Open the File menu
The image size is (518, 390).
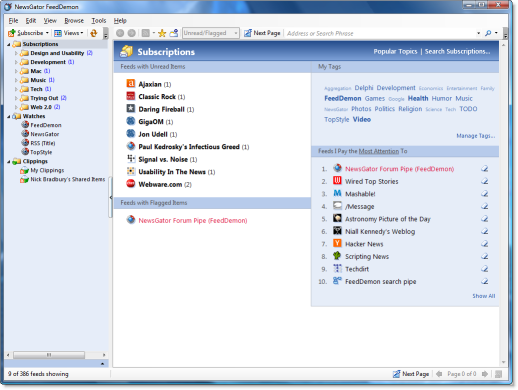(x=13, y=21)
